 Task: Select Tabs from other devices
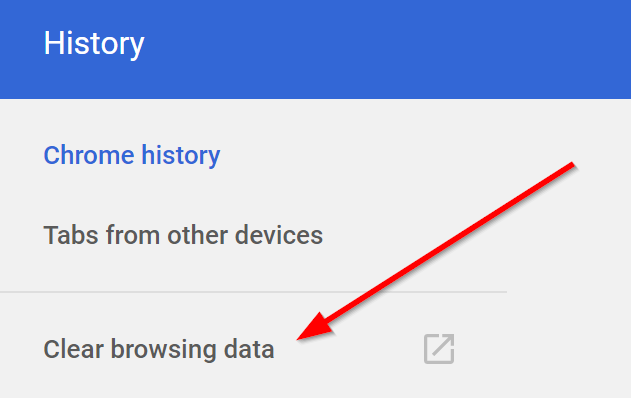coord(183,235)
